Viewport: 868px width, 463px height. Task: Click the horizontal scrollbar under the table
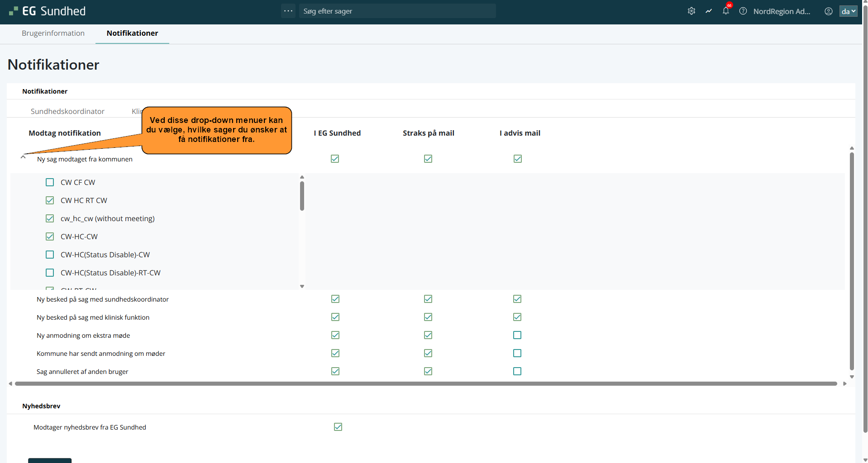tap(425, 383)
